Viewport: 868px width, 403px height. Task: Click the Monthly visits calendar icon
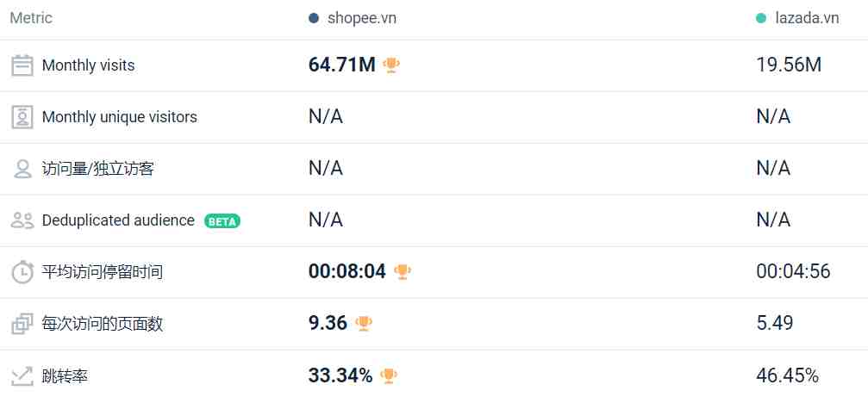pos(22,65)
